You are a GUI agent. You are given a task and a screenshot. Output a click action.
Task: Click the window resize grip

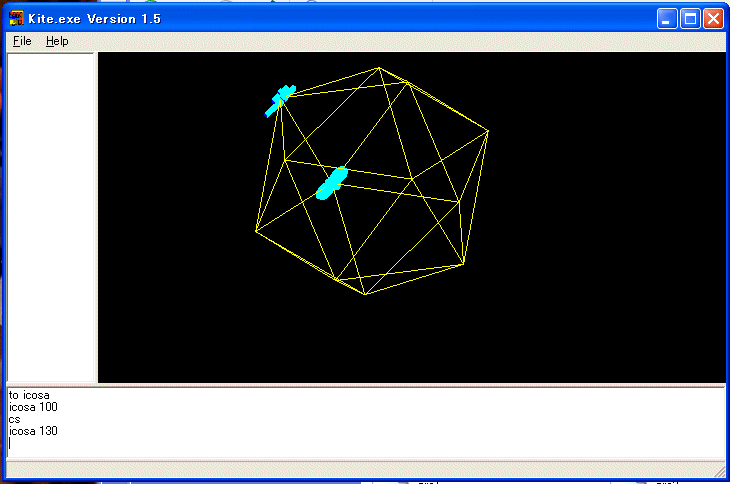click(x=720, y=471)
